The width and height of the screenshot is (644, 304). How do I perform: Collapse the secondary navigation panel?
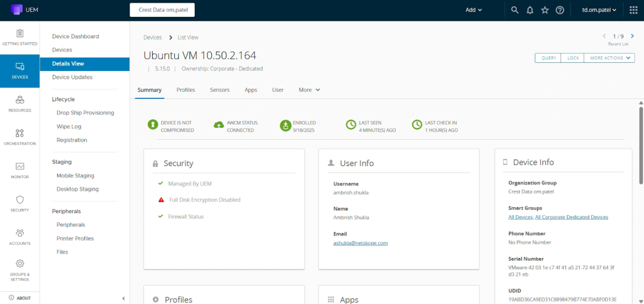tap(124, 299)
